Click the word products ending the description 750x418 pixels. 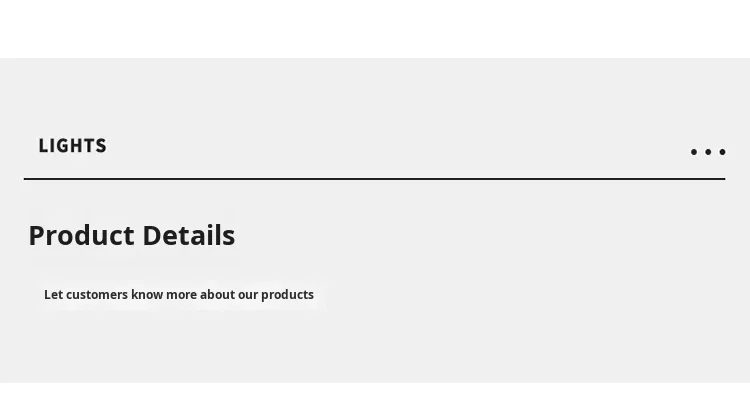pos(288,295)
